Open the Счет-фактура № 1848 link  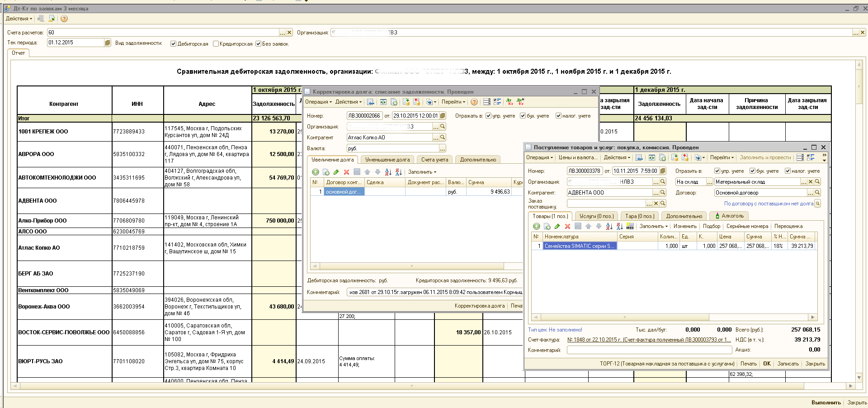pyautogui.click(x=649, y=340)
